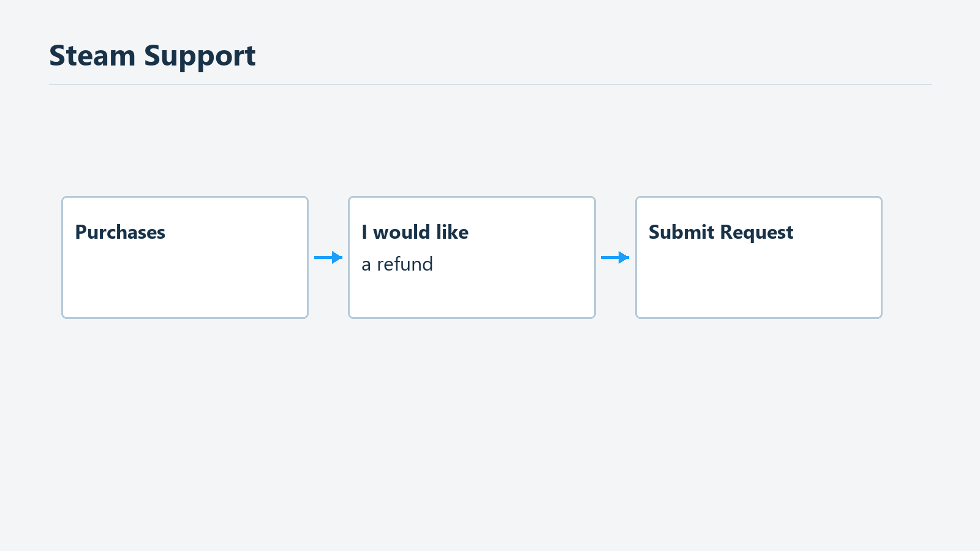Click the word 'Request' in third card
The height and width of the screenshot is (551, 980).
[757, 233]
